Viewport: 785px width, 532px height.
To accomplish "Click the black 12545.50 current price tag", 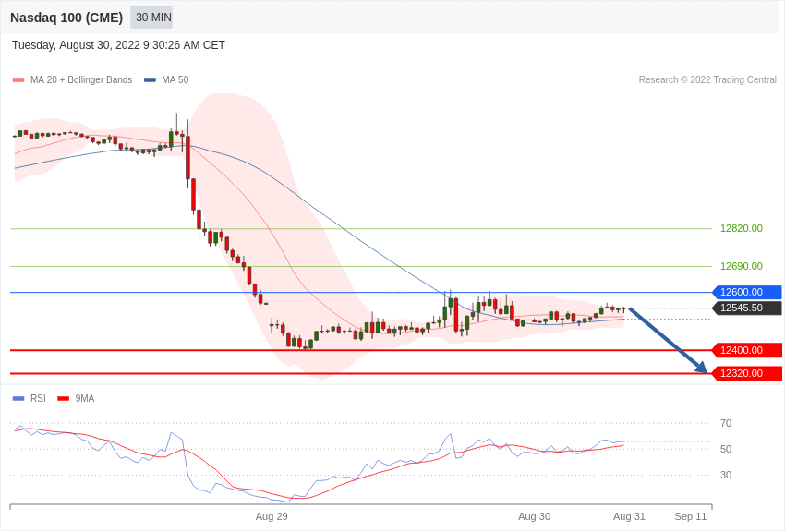I will [x=746, y=308].
